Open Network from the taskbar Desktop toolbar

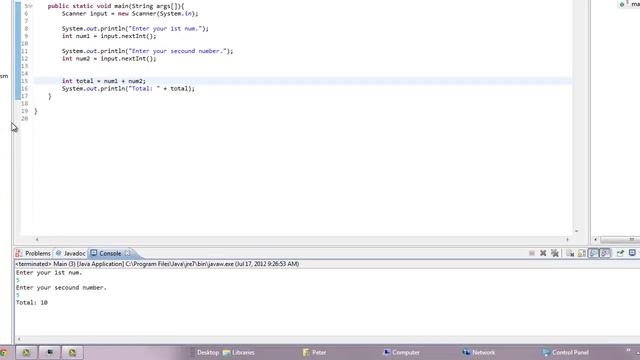coord(479,353)
